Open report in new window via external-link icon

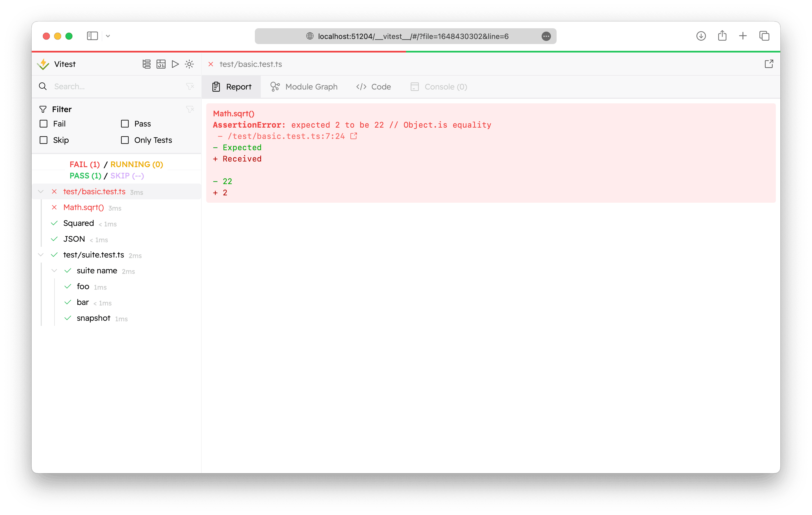click(x=769, y=64)
